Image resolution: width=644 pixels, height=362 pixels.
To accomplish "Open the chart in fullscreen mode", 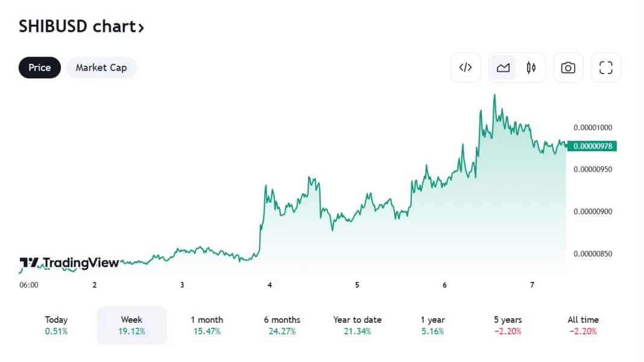I will tap(605, 67).
